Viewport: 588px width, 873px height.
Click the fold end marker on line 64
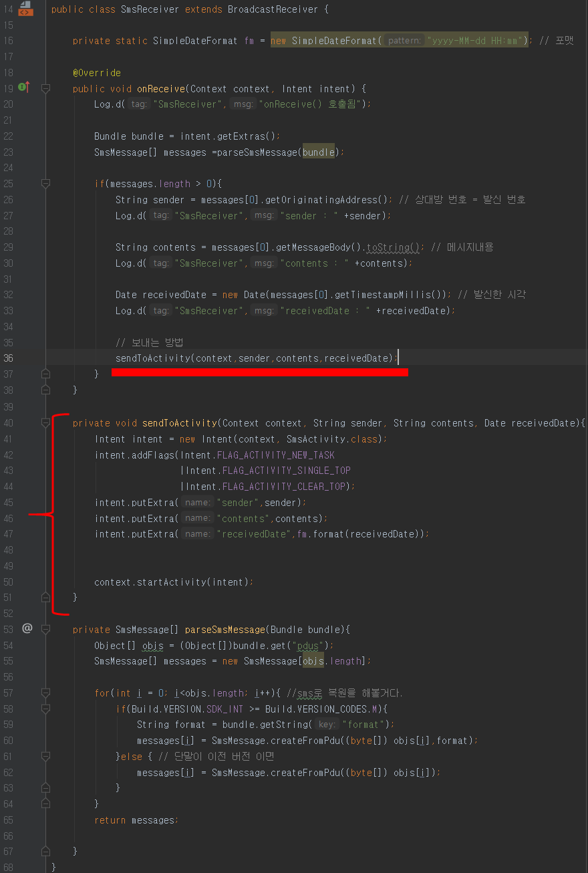click(x=45, y=803)
